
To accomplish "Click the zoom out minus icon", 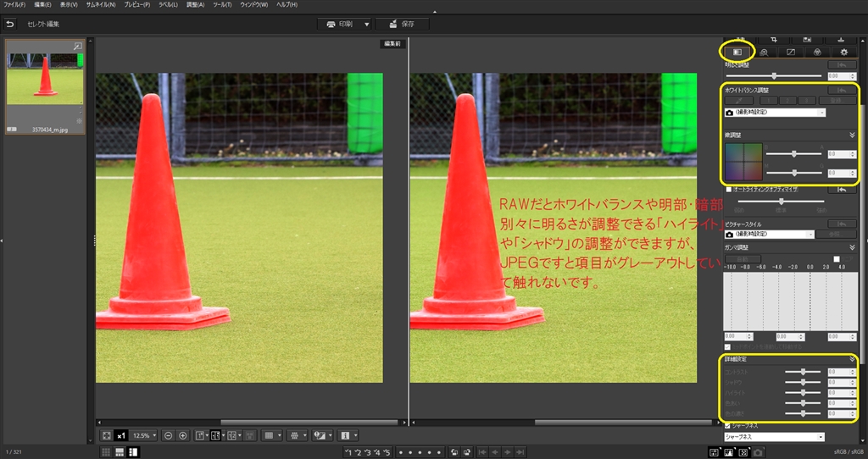I will tap(168, 435).
